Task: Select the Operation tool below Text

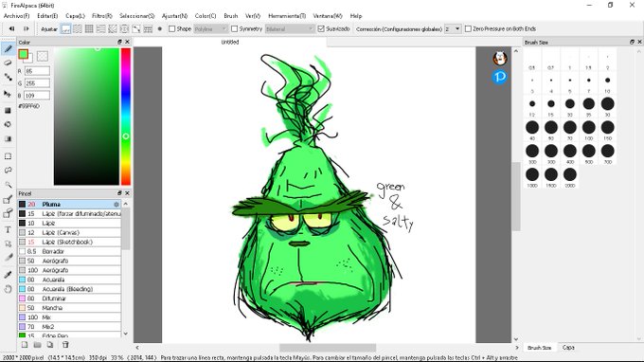Action: tap(8, 244)
